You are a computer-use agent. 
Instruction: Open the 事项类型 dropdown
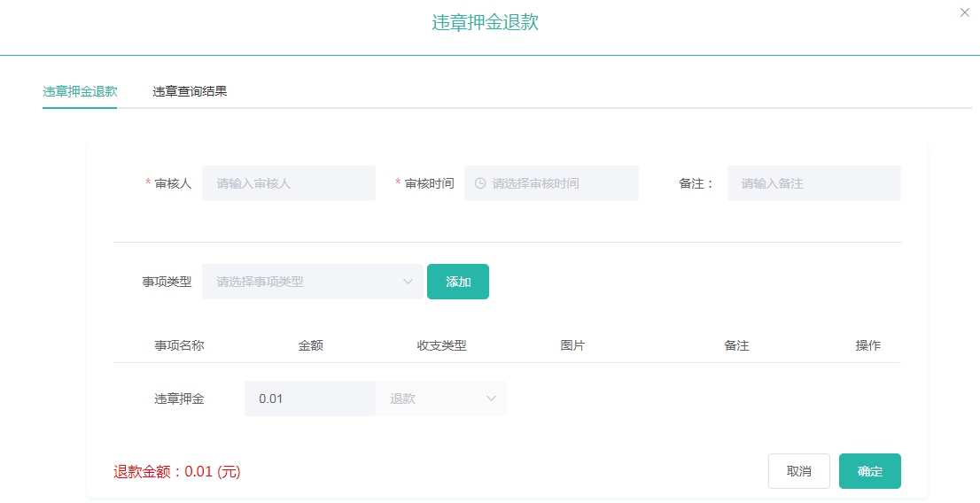(312, 282)
